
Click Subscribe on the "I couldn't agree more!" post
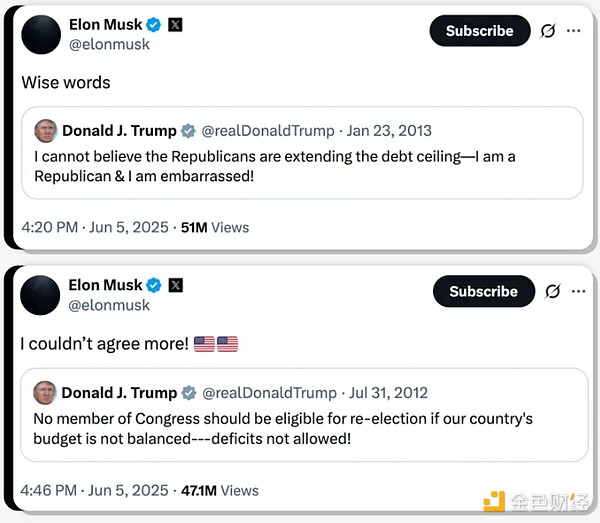(x=483, y=291)
